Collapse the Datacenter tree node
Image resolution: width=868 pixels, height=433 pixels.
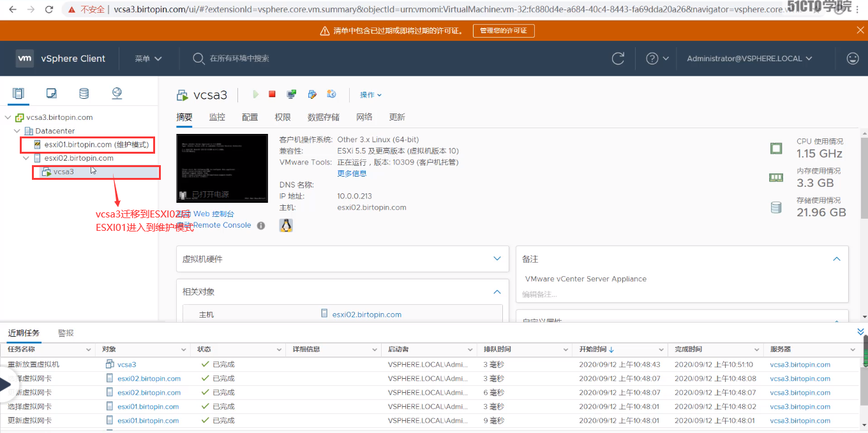17,131
